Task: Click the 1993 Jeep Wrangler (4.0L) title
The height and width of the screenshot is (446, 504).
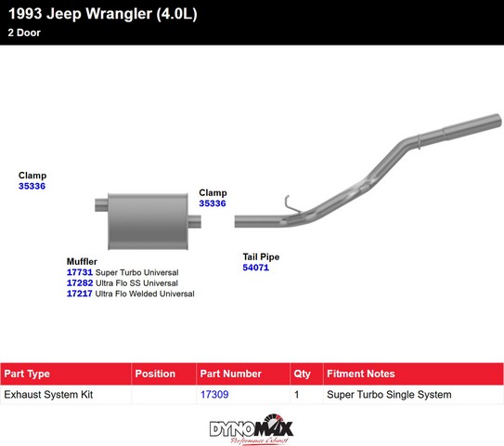Action: tap(102, 14)
